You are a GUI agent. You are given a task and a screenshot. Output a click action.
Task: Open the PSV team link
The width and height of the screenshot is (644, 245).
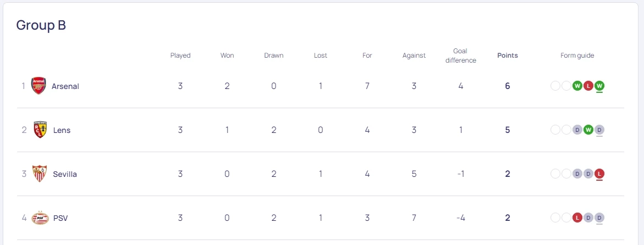coord(60,218)
